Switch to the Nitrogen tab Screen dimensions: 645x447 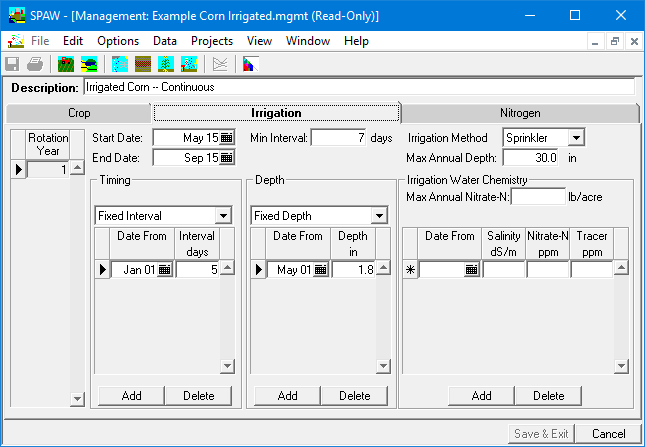point(519,113)
